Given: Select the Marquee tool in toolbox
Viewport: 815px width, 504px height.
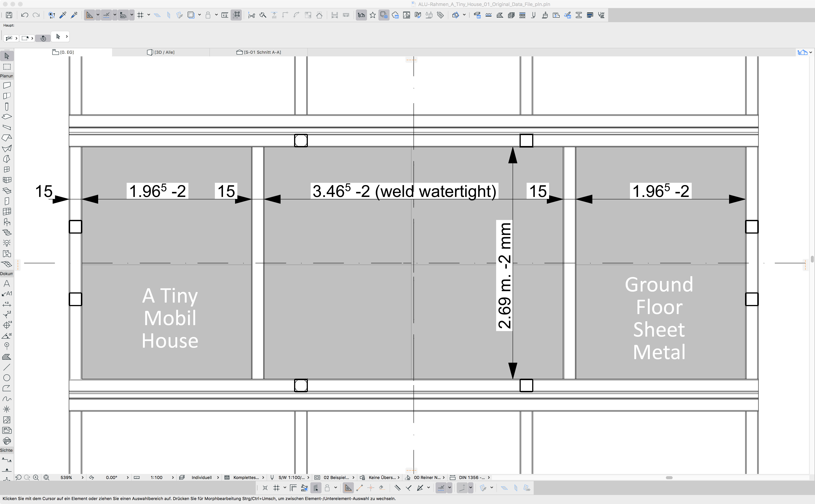Looking at the screenshot, I should (7, 67).
